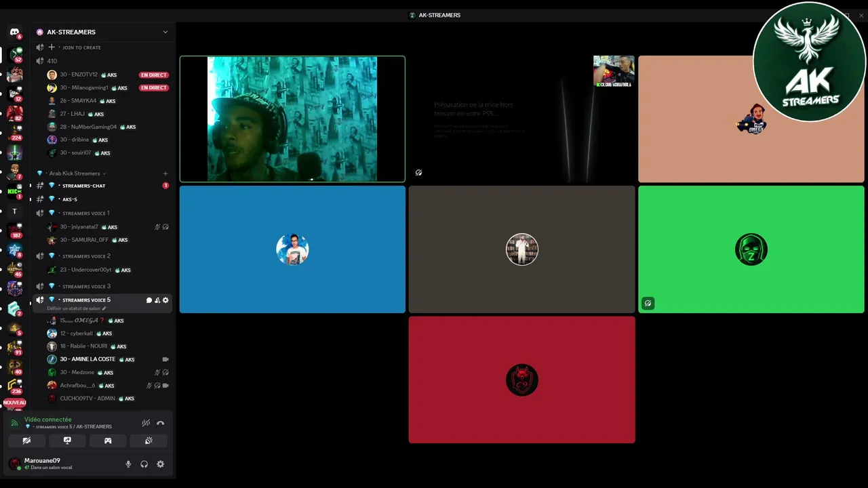Click Vidéo connectée status text
The image size is (868, 488).
click(47, 420)
